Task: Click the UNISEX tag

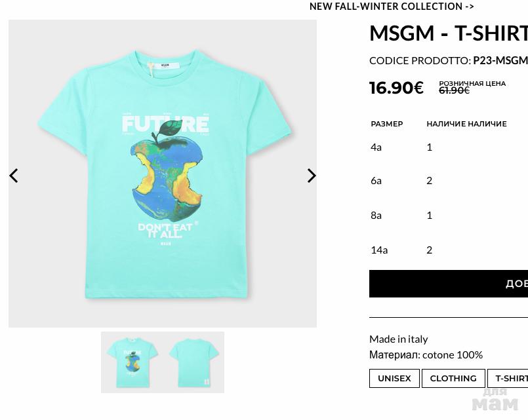Action: [394, 378]
